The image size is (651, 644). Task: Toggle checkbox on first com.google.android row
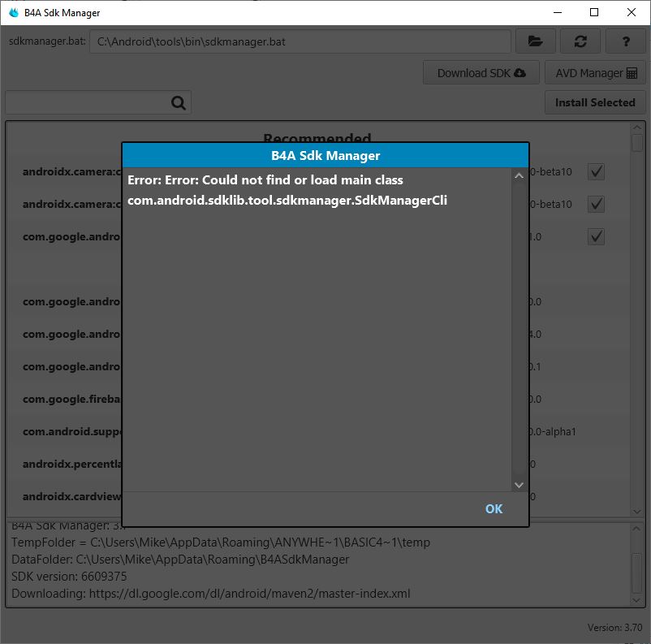point(596,237)
